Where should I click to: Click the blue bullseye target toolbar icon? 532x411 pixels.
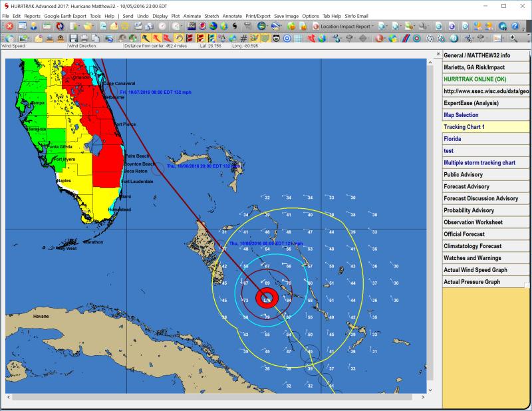pos(287,39)
